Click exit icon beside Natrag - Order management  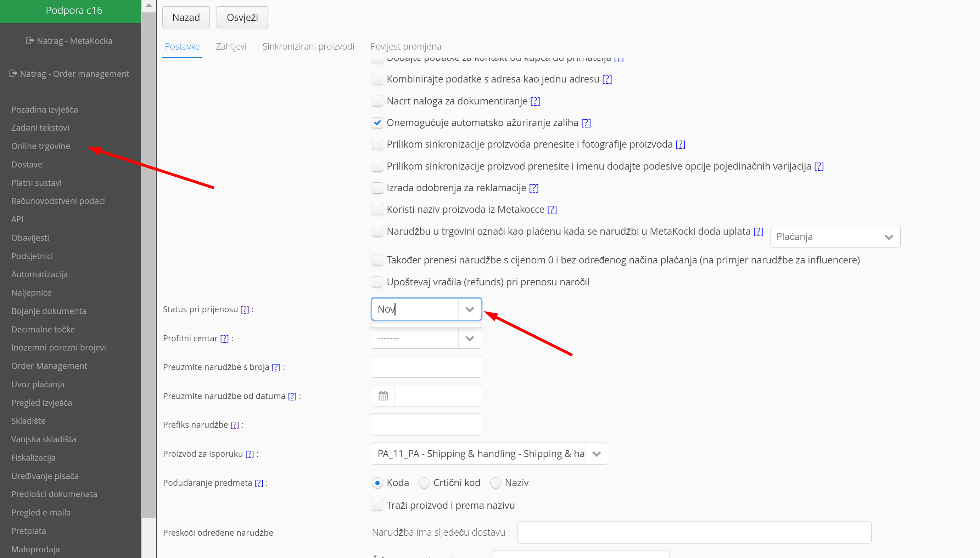tap(13, 74)
